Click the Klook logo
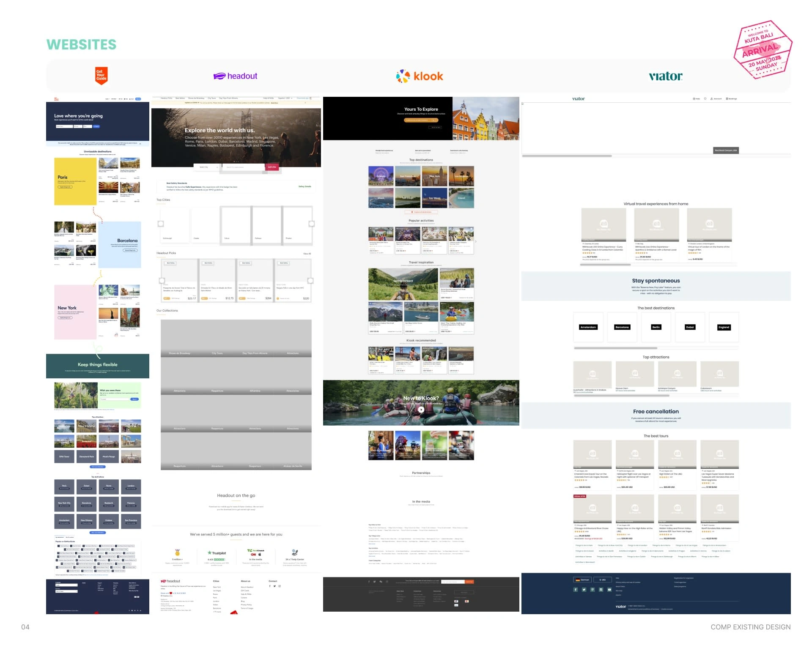Image resolution: width=812 pixels, height=648 pixels. [420, 76]
